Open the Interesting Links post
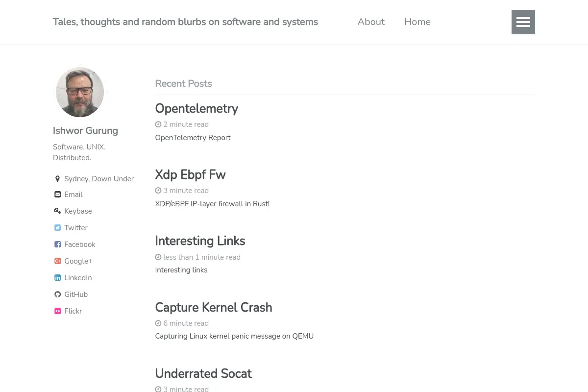 200,241
